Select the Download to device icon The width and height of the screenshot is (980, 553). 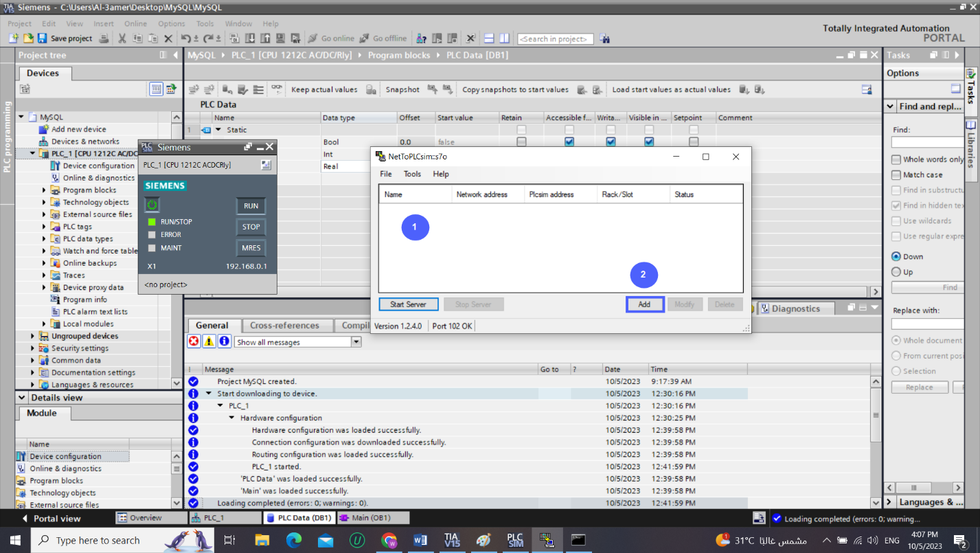pos(250,38)
